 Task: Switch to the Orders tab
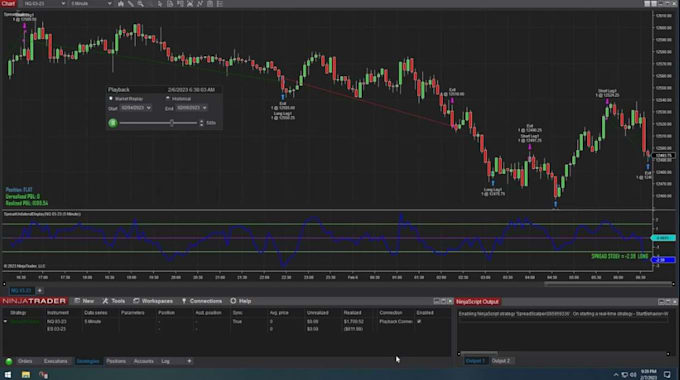tap(25, 361)
